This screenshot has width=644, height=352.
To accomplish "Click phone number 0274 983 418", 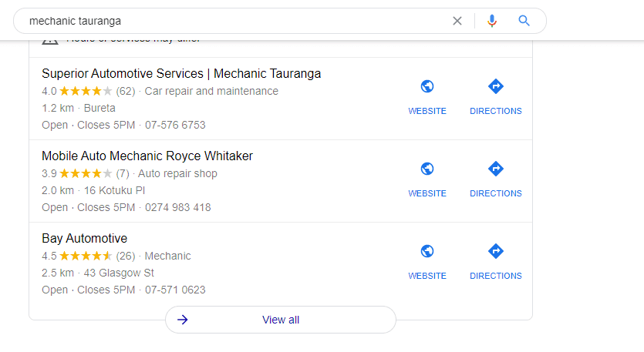I will click(178, 208).
